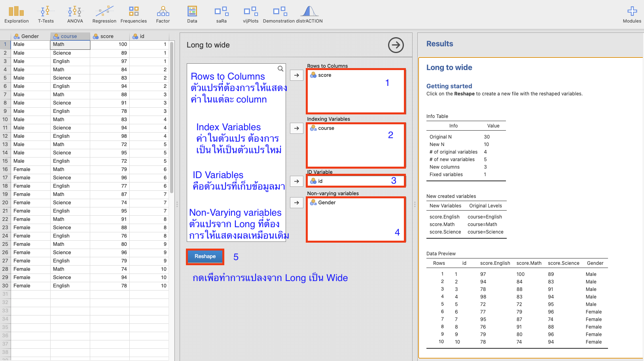Select Gender in Non-varying variables box

[327, 203]
